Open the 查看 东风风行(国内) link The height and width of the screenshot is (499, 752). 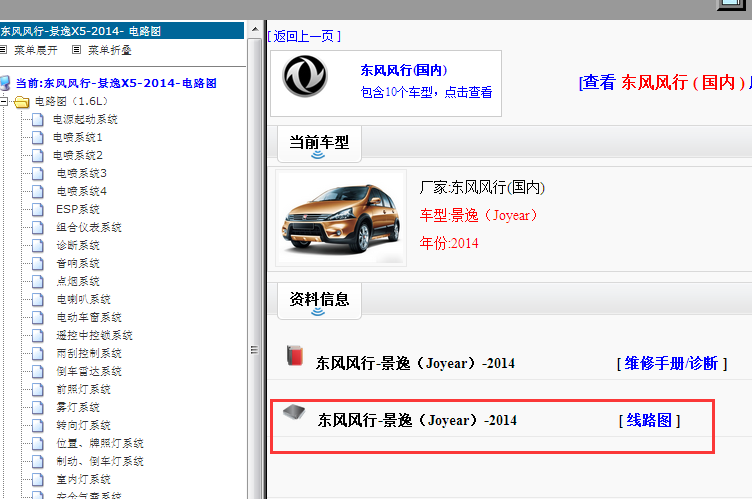665,83
